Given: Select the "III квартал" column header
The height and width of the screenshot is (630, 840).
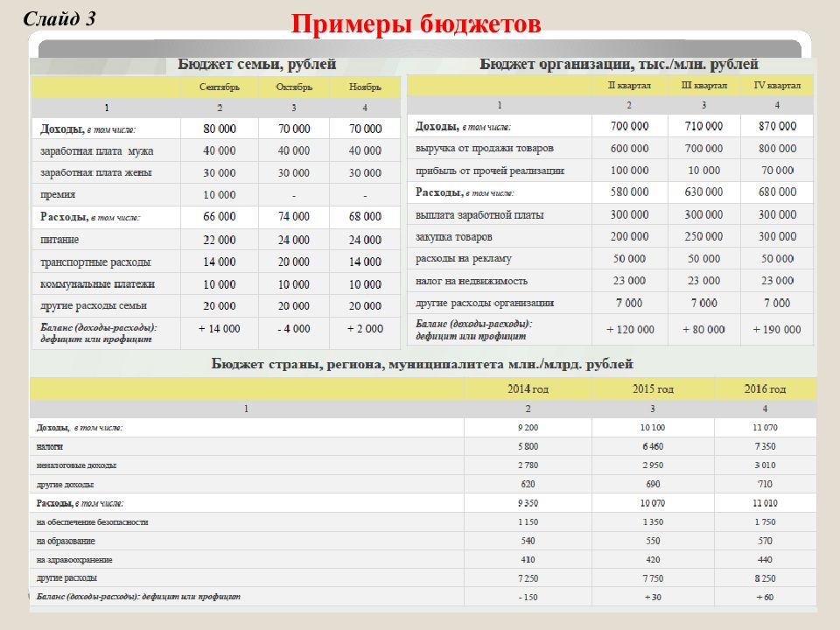Looking at the screenshot, I should pos(703,85).
